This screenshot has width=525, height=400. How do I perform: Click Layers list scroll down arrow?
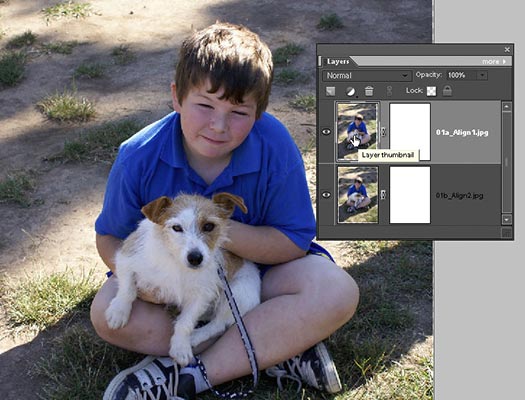coord(507,220)
